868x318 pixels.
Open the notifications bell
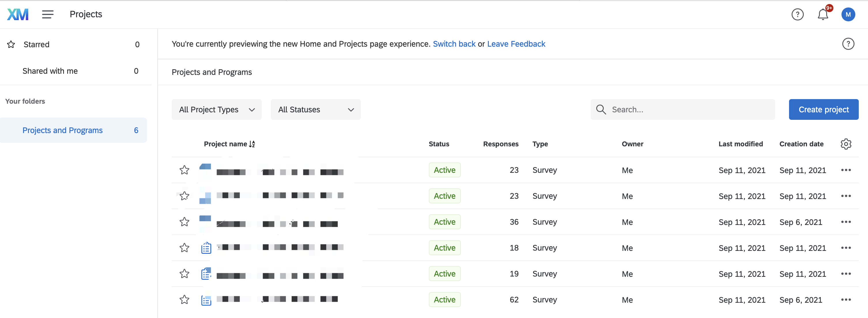[x=822, y=14]
